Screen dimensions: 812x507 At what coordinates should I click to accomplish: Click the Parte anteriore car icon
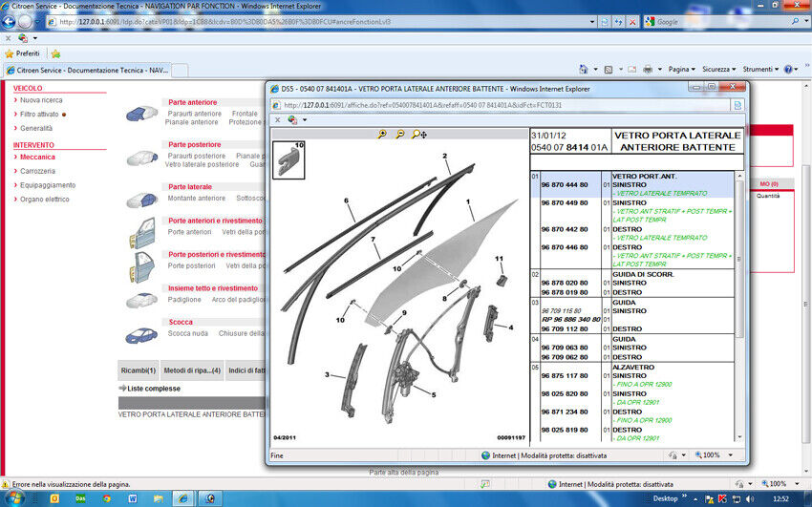tap(140, 112)
